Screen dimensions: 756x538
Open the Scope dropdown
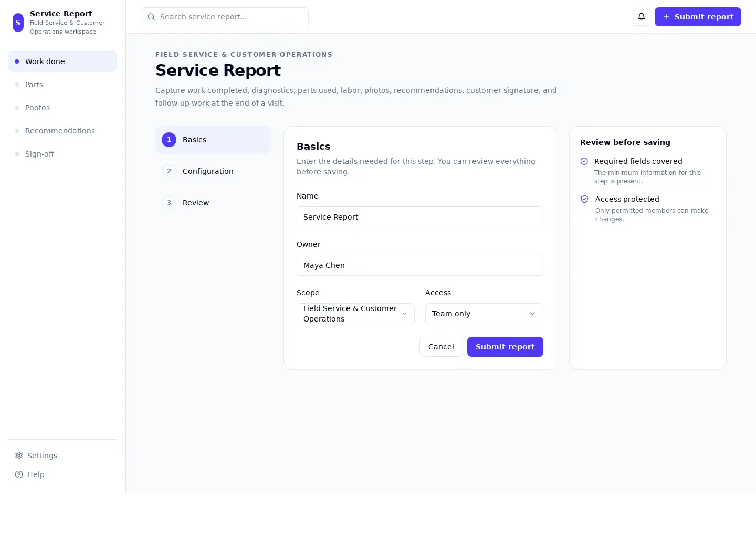click(355, 314)
